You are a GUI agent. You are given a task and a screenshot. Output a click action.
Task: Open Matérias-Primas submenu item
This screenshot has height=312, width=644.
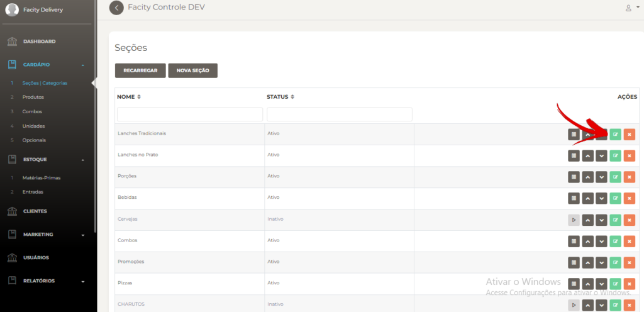tap(42, 178)
